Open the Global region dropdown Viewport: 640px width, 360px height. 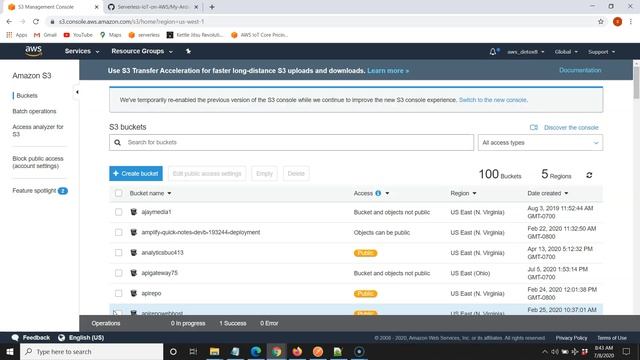[566, 52]
